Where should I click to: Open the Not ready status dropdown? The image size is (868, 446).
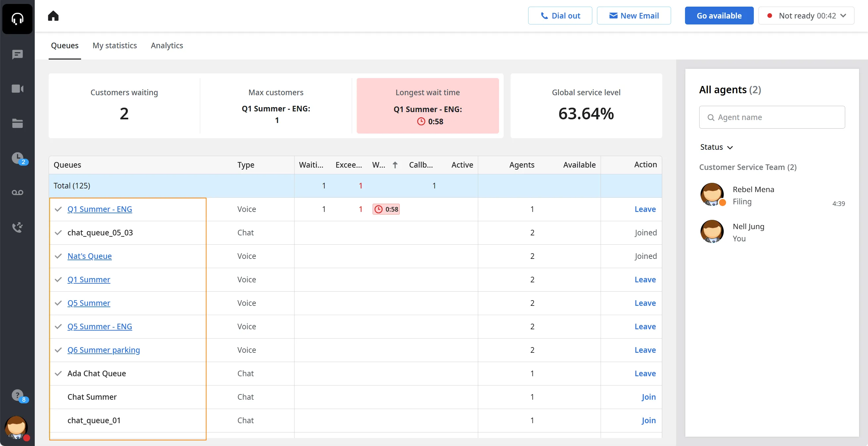point(806,16)
